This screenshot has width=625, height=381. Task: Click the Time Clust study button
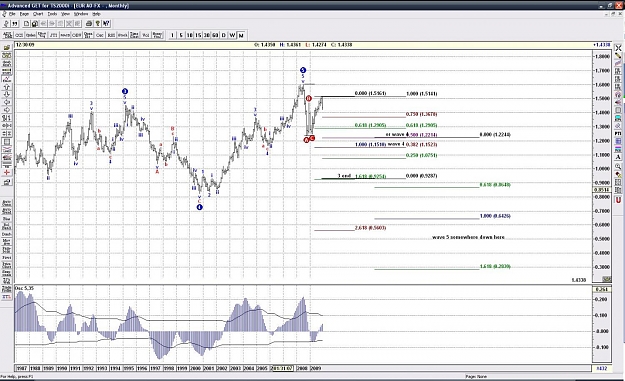coord(134,35)
